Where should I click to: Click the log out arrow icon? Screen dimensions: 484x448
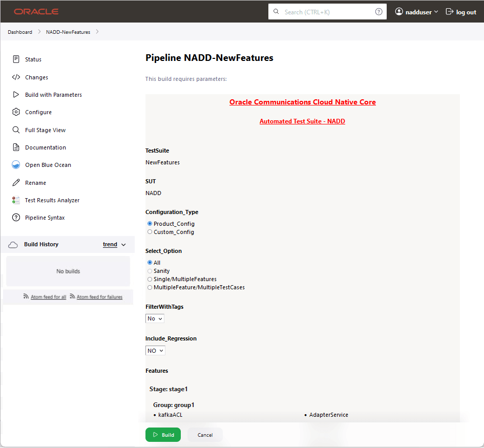(x=450, y=12)
